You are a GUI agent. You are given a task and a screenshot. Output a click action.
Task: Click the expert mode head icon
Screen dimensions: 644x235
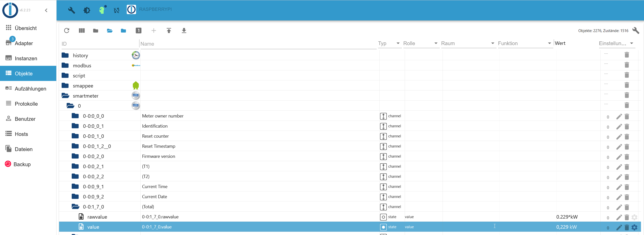(x=102, y=10)
